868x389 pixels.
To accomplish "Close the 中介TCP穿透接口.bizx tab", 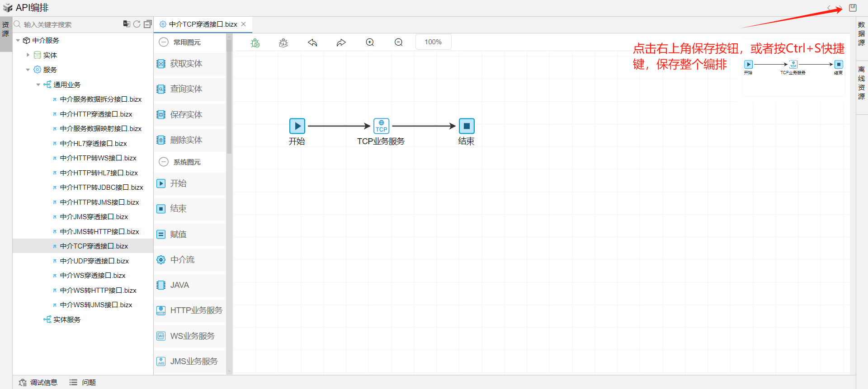I will pyautogui.click(x=244, y=24).
